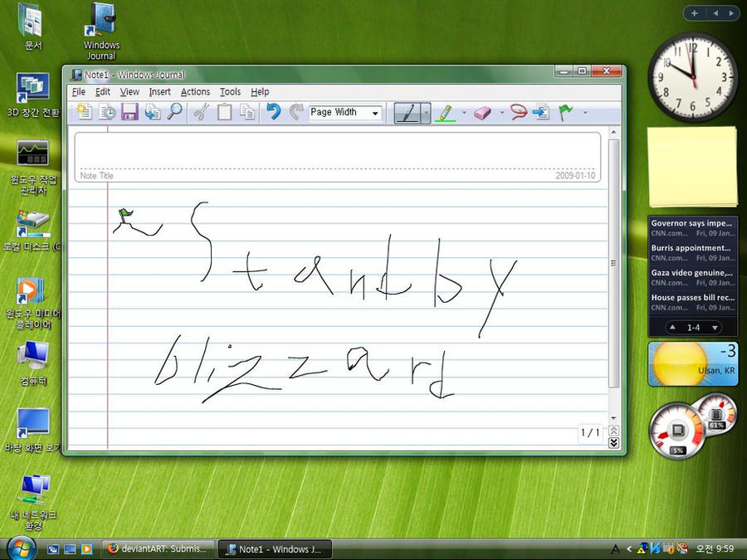
Task: Click the New Note toolbar icon
Action: click(85, 112)
